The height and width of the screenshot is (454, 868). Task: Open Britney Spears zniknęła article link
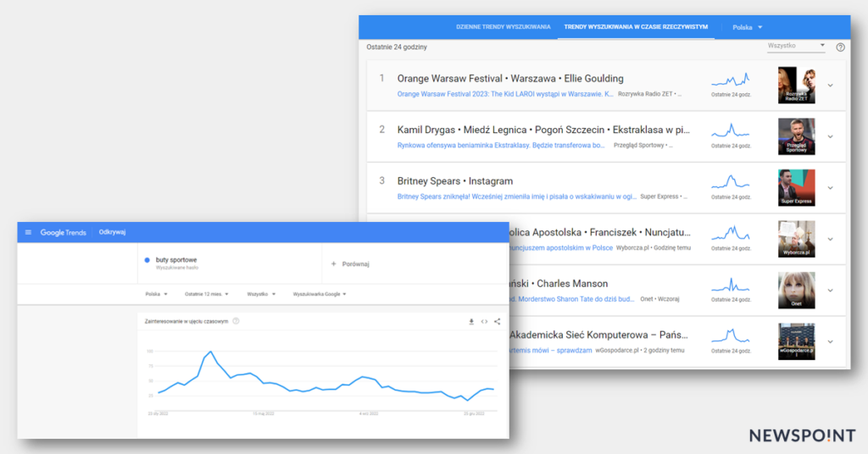(x=516, y=197)
